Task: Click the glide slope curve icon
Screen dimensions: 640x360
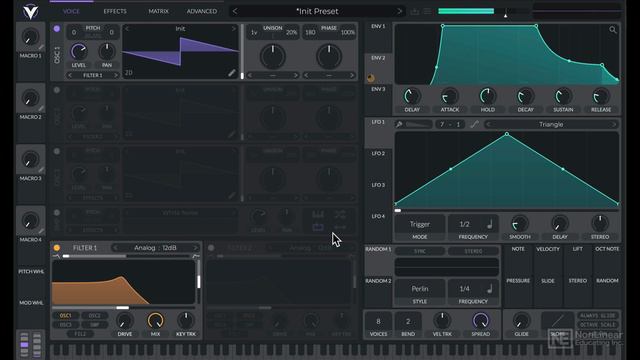Action: (x=558, y=321)
